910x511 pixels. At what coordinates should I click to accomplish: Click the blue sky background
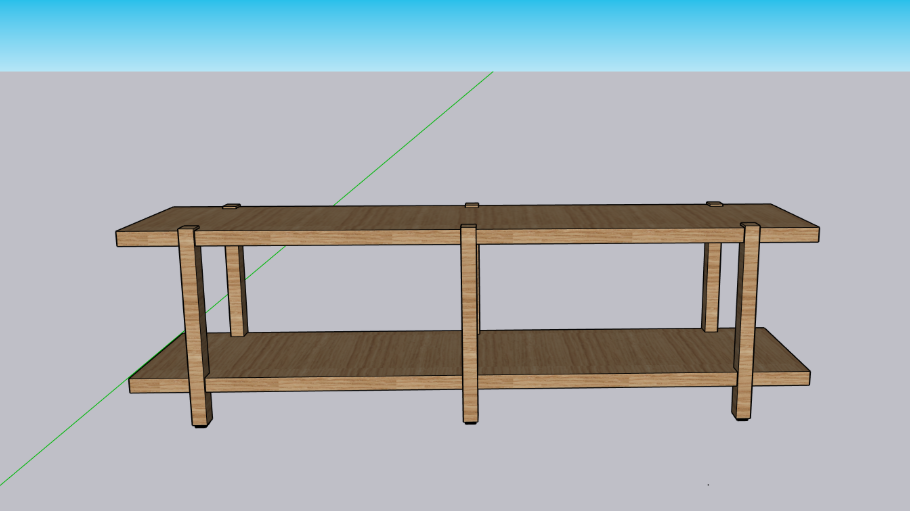pyautogui.click(x=450, y=35)
